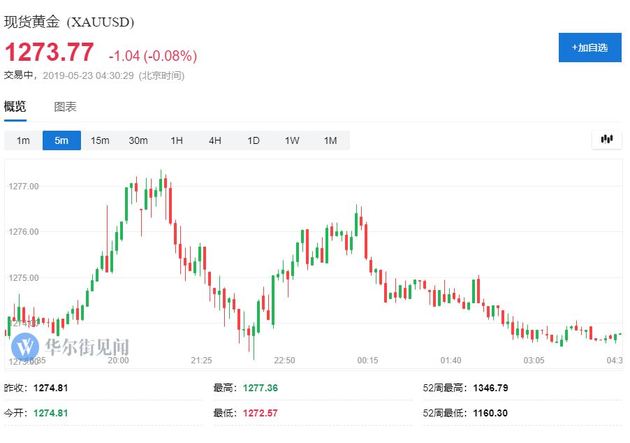Click the 00:15 time axis label

tap(367, 360)
